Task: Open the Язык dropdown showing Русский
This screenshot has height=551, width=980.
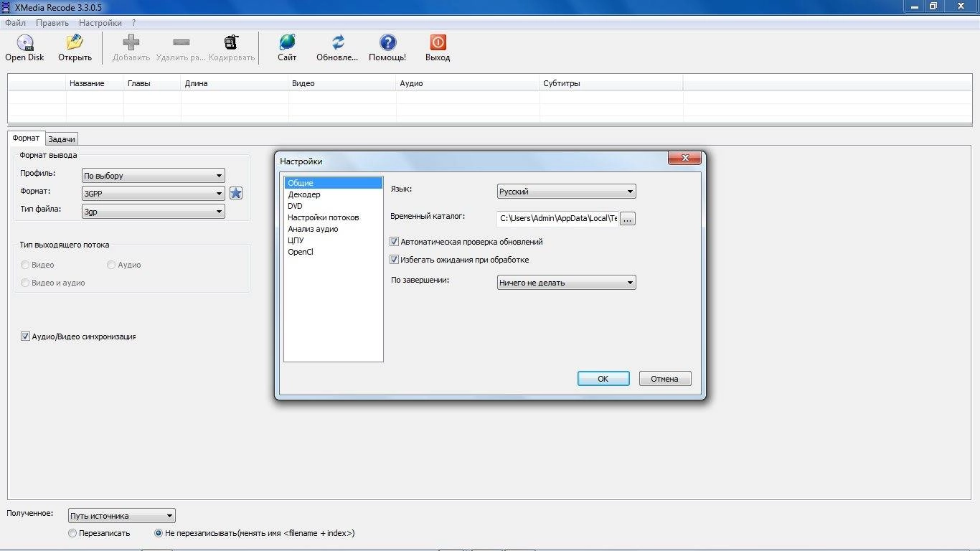Action: [x=566, y=192]
